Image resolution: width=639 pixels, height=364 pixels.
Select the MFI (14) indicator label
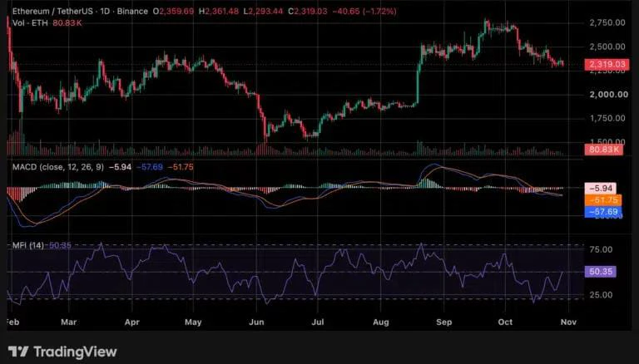click(27, 245)
